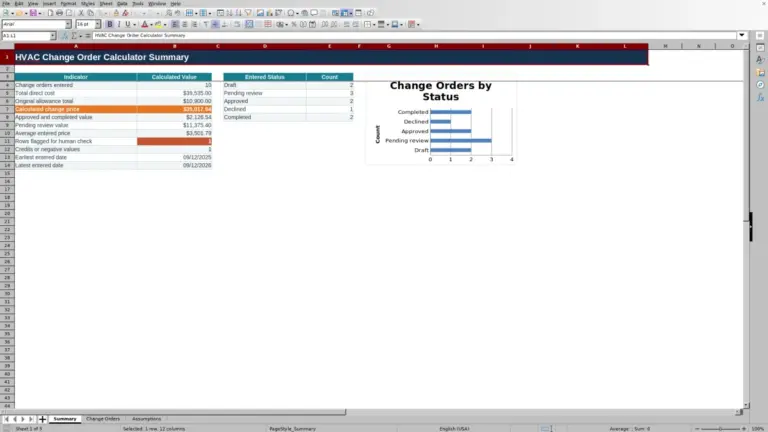Click the Clear Direct Formatting icon
The image size is (768, 432).
tap(125, 13)
